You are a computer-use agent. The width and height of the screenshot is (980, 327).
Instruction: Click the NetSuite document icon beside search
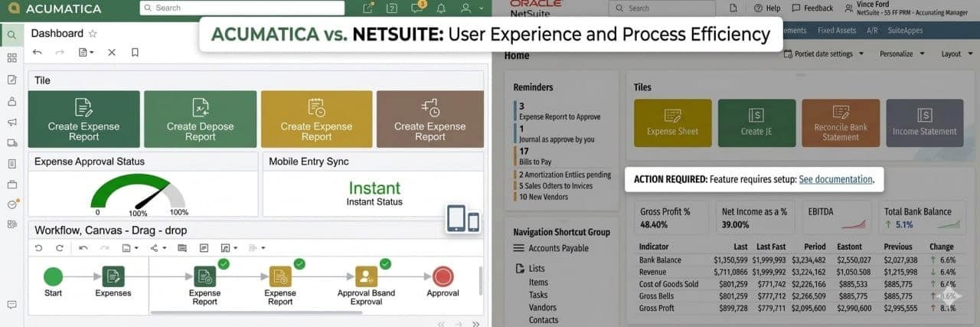733,8
